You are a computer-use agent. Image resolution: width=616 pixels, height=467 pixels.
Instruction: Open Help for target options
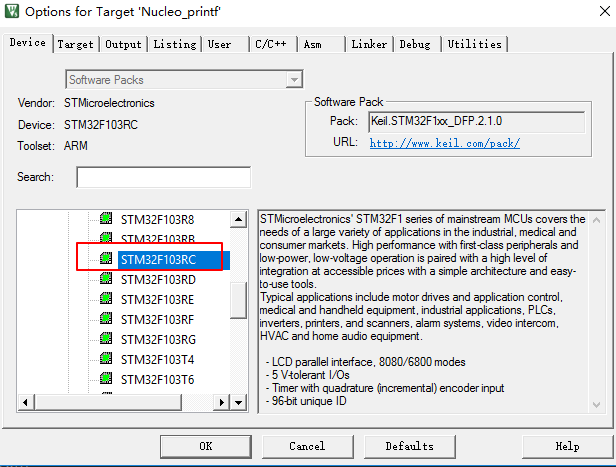pos(568,447)
